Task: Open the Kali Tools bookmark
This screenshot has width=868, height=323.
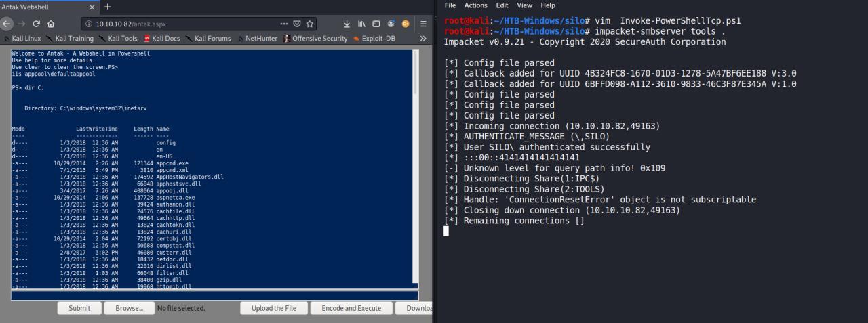Action: (x=119, y=39)
